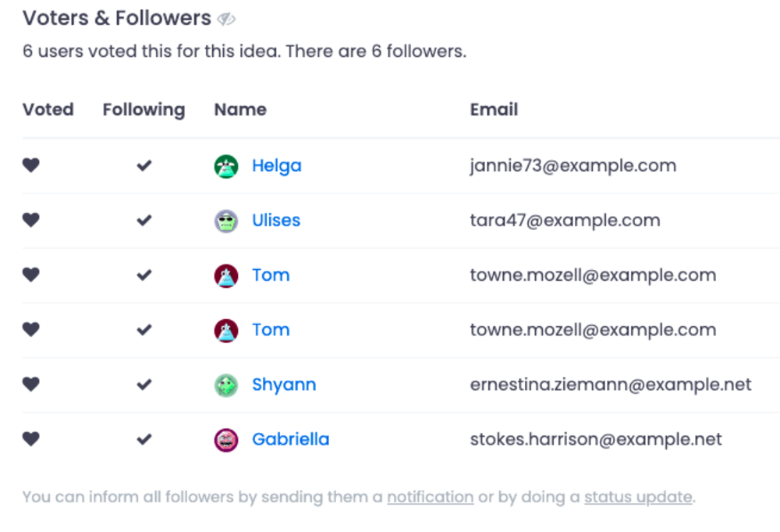Click the Email column header
Screen dimensions: 780x532
point(494,110)
